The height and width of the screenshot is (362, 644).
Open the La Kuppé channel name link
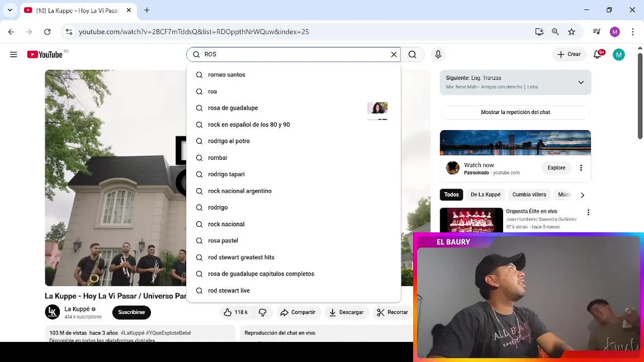coord(77,309)
